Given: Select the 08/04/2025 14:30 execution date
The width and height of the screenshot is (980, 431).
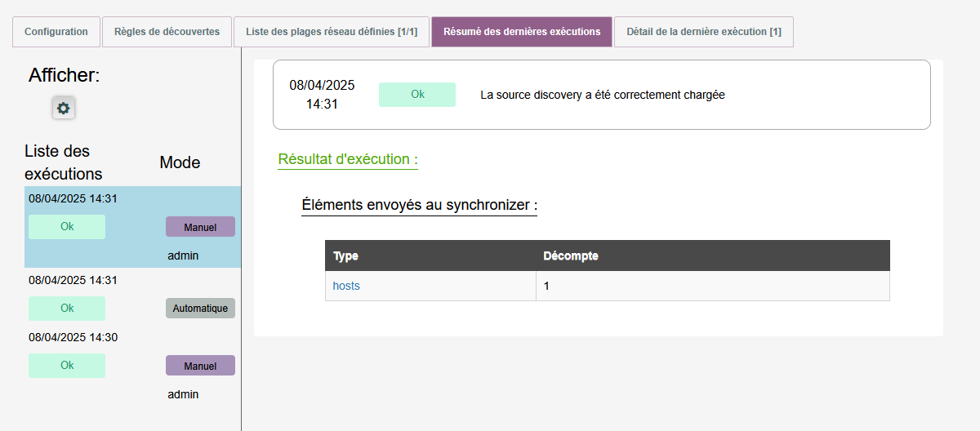Looking at the screenshot, I should pos(73,337).
